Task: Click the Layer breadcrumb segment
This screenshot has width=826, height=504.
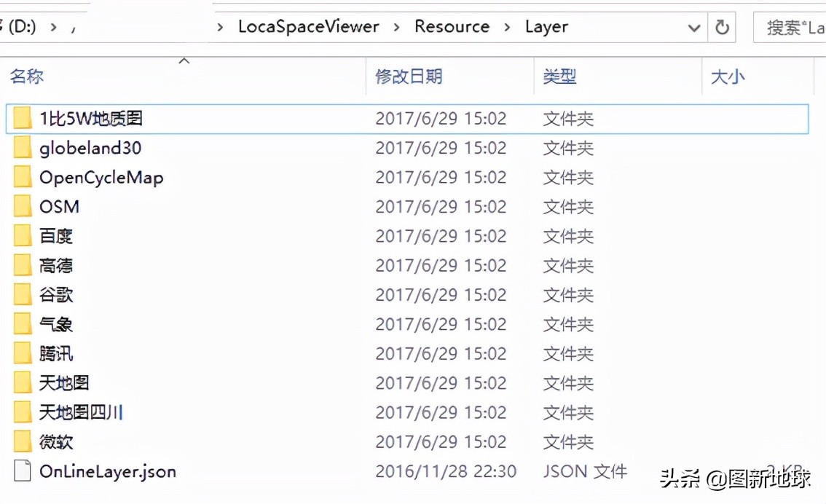Action: pyautogui.click(x=546, y=27)
